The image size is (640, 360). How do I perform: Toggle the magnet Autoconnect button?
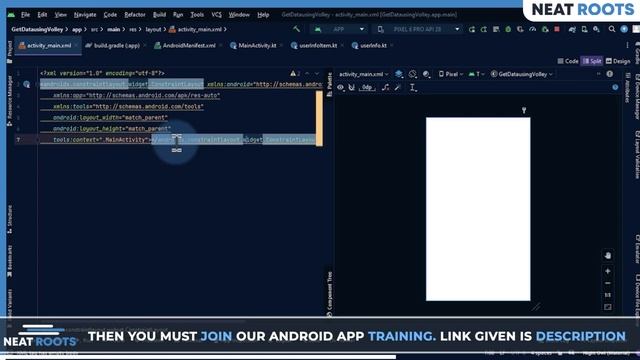click(351, 87)
